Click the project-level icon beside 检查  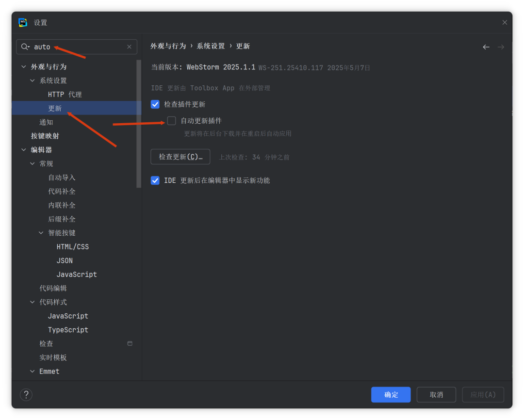[x=130, y=343]
